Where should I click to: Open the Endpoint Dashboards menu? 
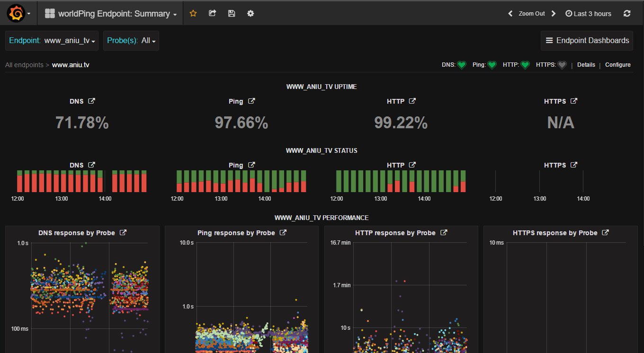point(587,41)
